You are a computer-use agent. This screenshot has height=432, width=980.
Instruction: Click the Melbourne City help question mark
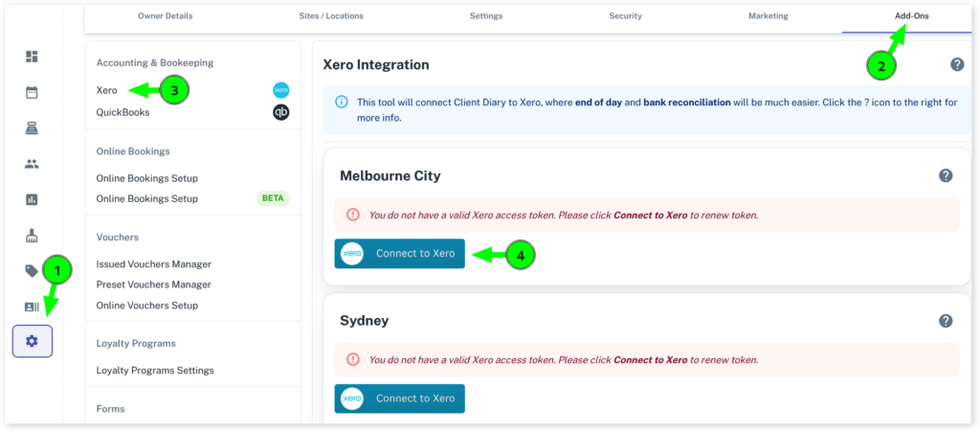click(x=945, y=175)
